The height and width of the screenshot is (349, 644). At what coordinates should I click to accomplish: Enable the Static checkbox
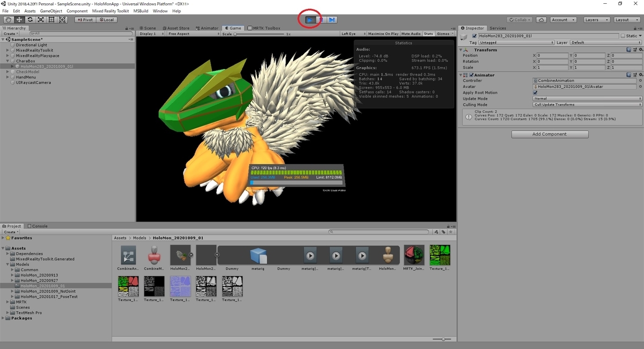click(x=623, y=36)
